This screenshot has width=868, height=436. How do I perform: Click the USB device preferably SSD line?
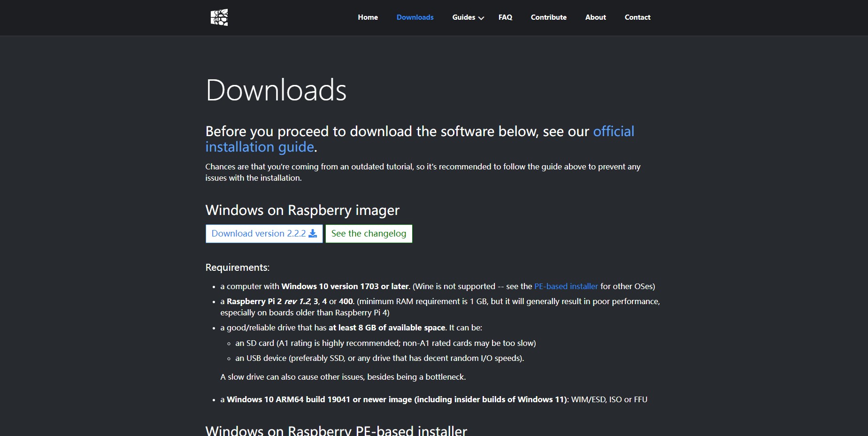click(x=379, y=358)
